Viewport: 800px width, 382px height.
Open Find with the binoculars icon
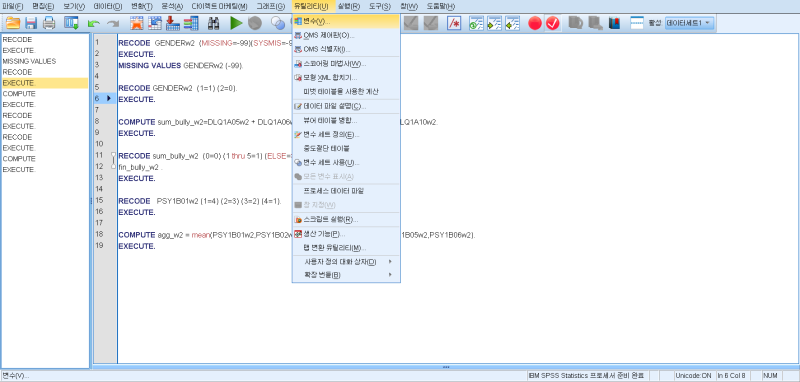click(213, 23)
